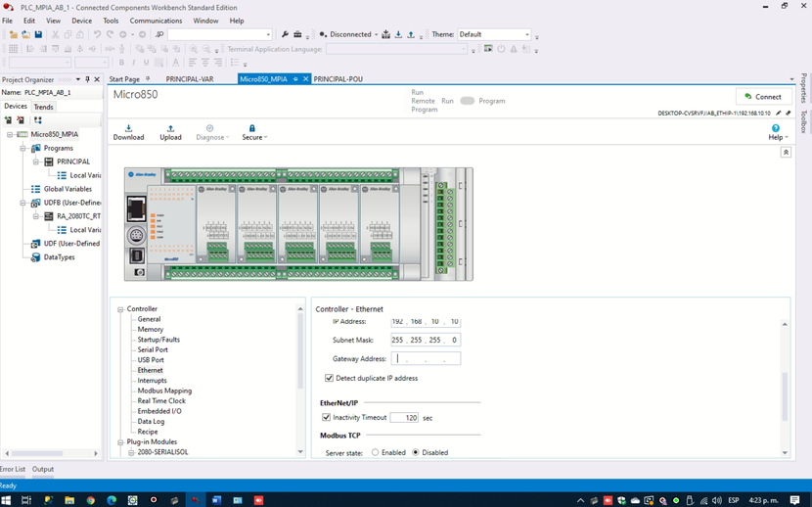Select Serial Port in controller settings
This screenshot has width=812, height=507.
pyautogui.click(x=153, y=349)
